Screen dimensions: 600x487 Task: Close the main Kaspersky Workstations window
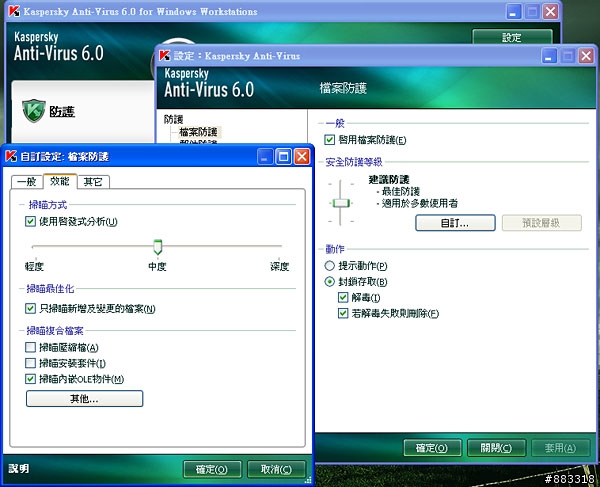click(550, 11)
